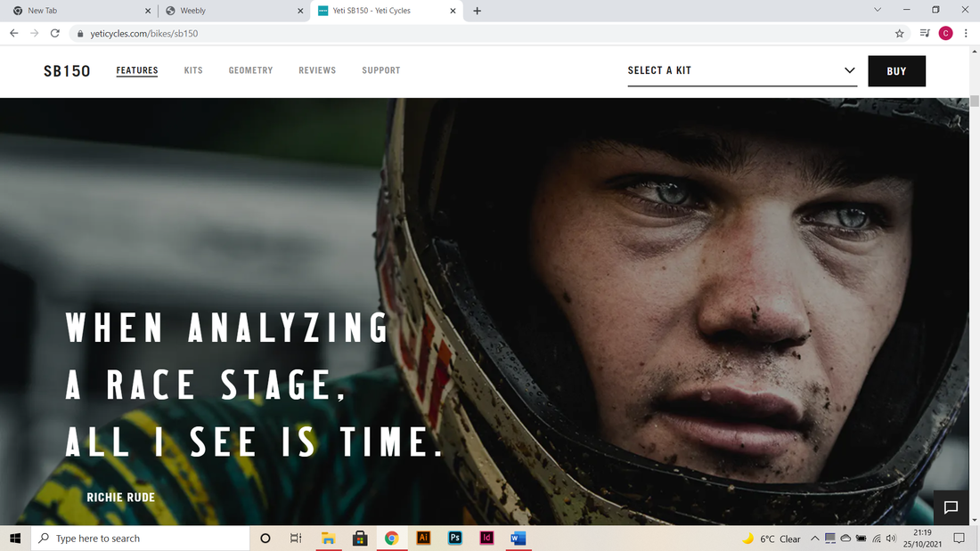Viewport: 980px width, 551px height.
Task: Click the address bar URL
Action: pos(143,34)
